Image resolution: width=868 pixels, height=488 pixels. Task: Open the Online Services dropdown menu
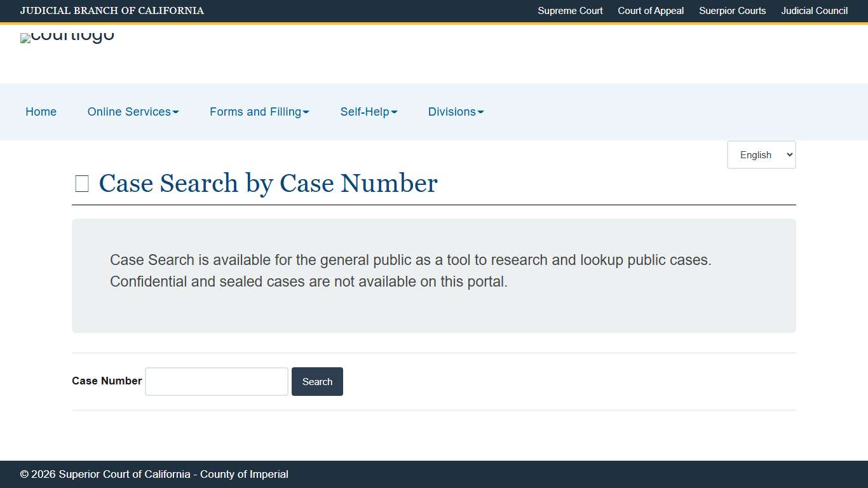point(133,112)
